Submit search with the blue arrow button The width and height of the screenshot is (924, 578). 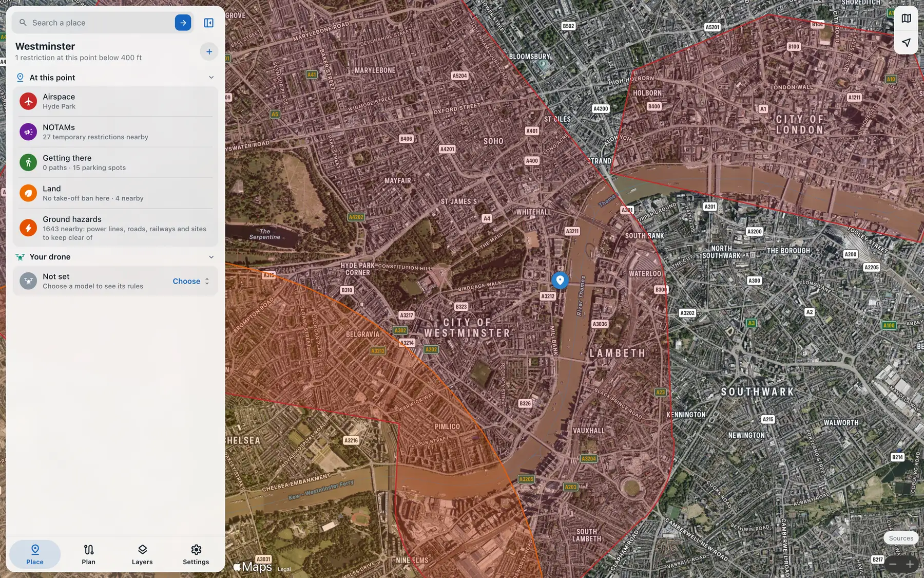pos(183,23)
